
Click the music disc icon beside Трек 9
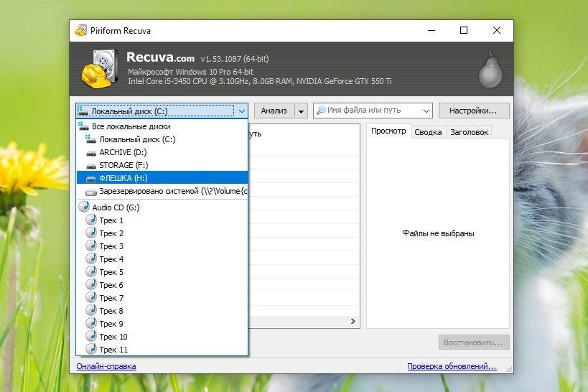pos(91,323)
